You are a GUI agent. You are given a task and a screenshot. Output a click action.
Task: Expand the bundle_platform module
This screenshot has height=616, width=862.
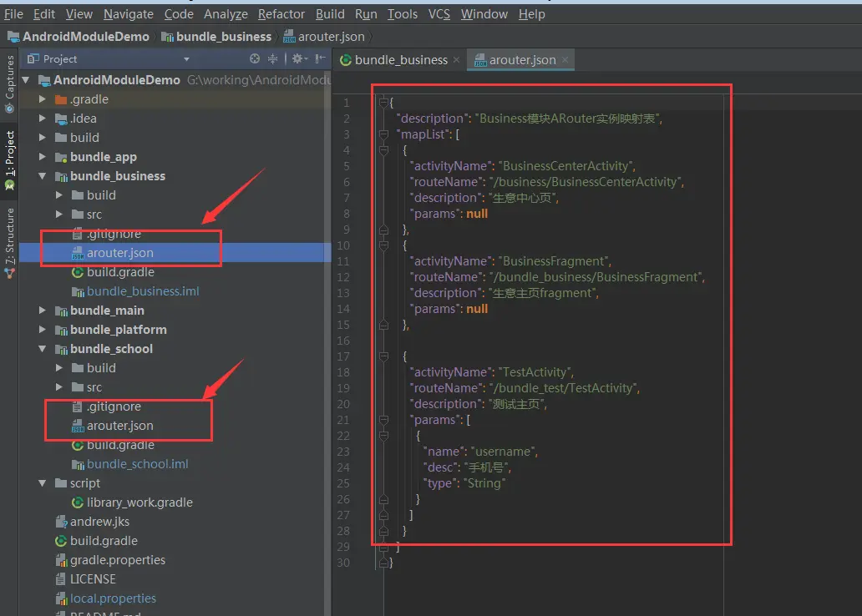coord(43,330)
